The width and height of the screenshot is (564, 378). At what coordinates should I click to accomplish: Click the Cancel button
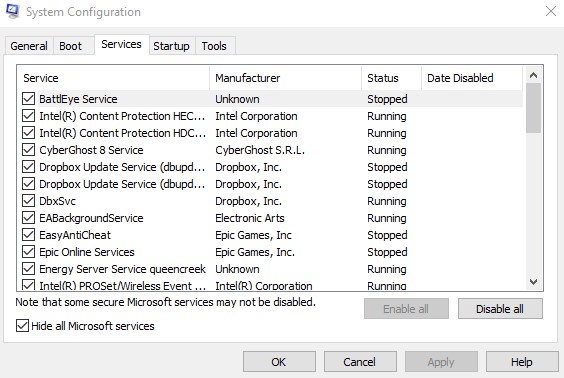tap(360, 361)
